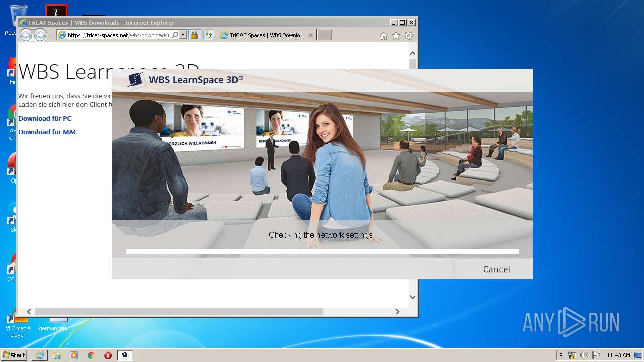This screenshot has width=644, height=362.
Task: Open the VLC media player desktop shortcut
Action: click(18, 325)
